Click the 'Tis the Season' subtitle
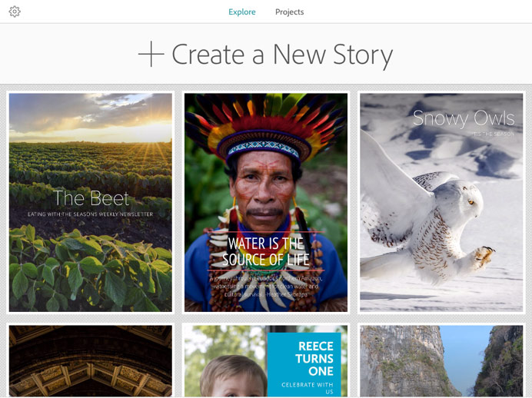 [x=494, y=134]
